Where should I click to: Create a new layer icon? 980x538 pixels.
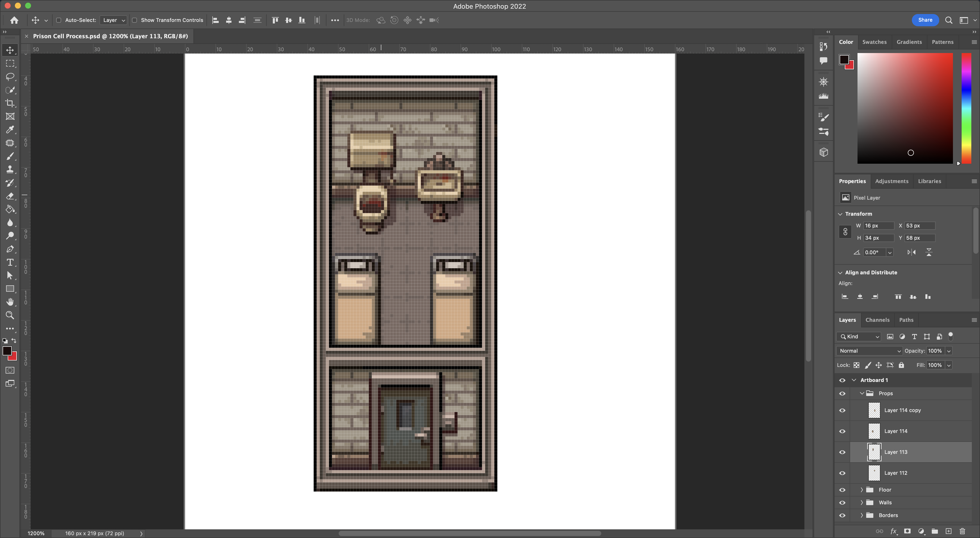[x=948, y=531]
